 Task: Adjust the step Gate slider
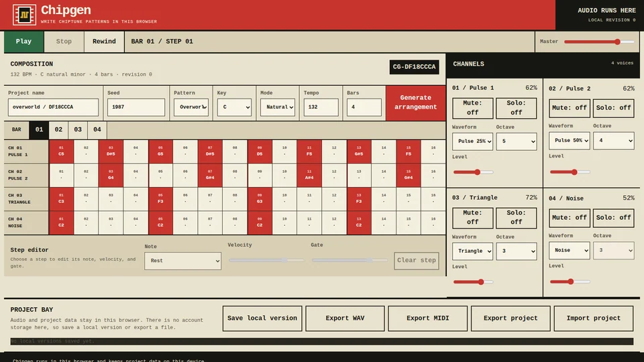pyautogui.click(x=350, y=260)
